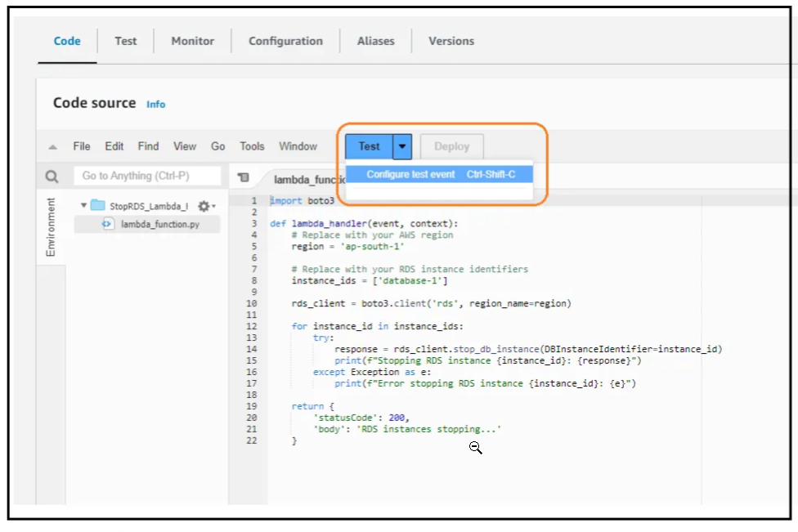Screen dimensions: 798x532
Task: Open the environment settings gear icon
Action: [204, 206]
